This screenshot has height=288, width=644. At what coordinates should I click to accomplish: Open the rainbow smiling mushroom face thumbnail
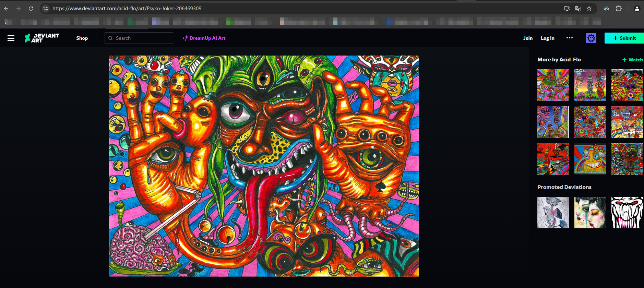click(590, 159)
